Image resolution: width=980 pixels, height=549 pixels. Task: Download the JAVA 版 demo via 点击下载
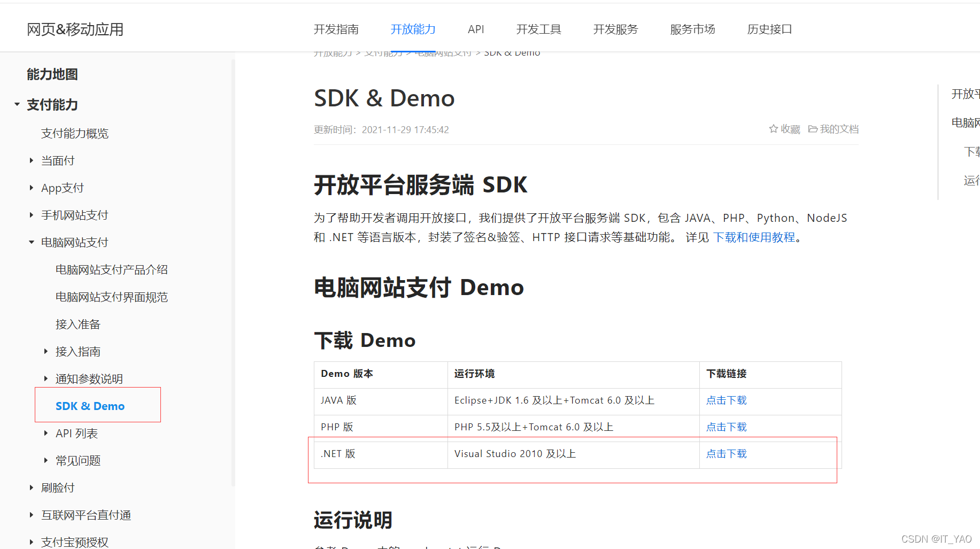pyautogui.click(x=726, y=400)
